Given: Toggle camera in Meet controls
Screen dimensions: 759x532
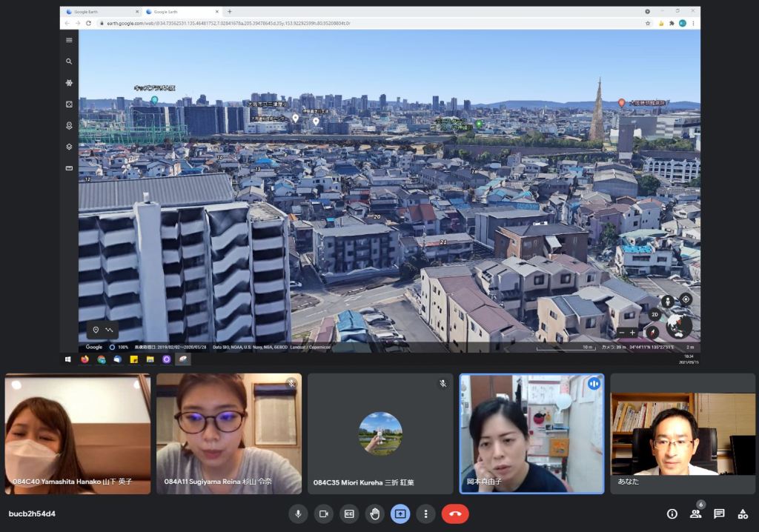Looking at the screenshot, I should [323, 513].
